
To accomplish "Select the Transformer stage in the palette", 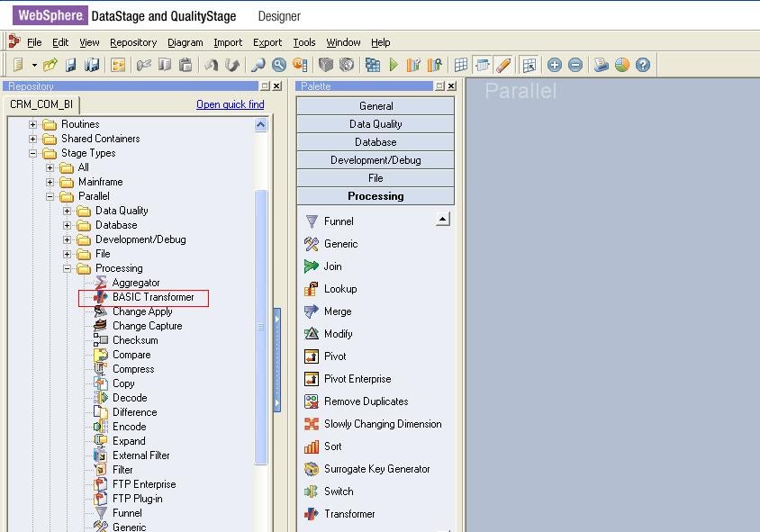I will click(x=349, y=514).
